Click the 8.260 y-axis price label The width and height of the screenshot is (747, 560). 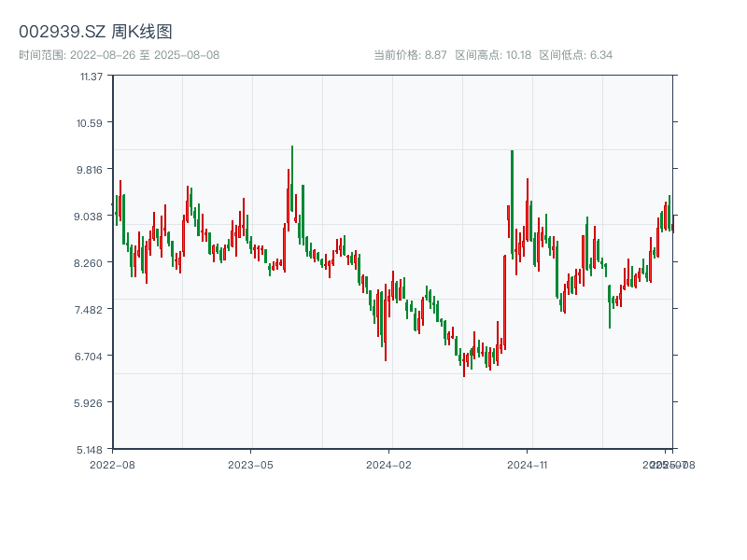pyautogui.click(x=91, y=263)
